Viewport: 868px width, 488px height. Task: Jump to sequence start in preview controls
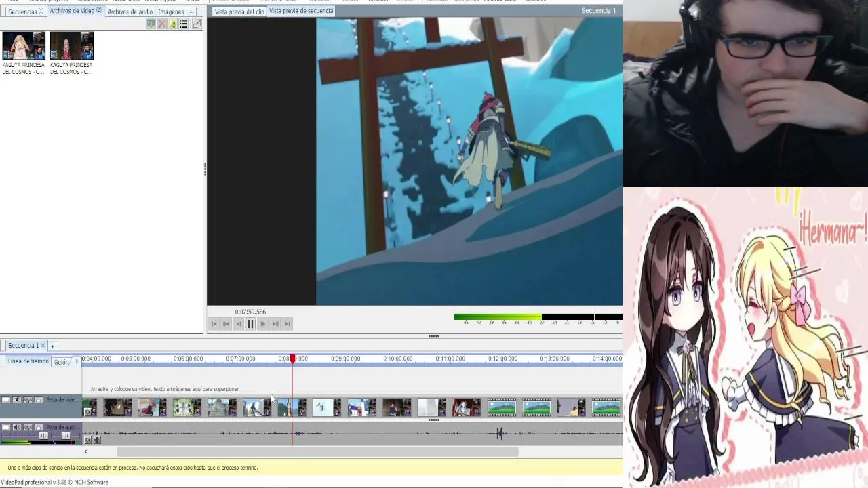click(214, 324)
